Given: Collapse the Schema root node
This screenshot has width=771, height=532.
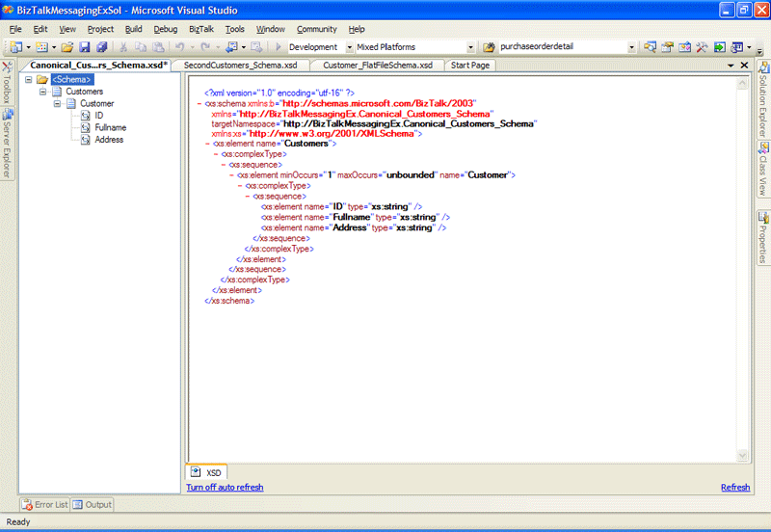Looking at the screenshot, I should click(29, 80).
